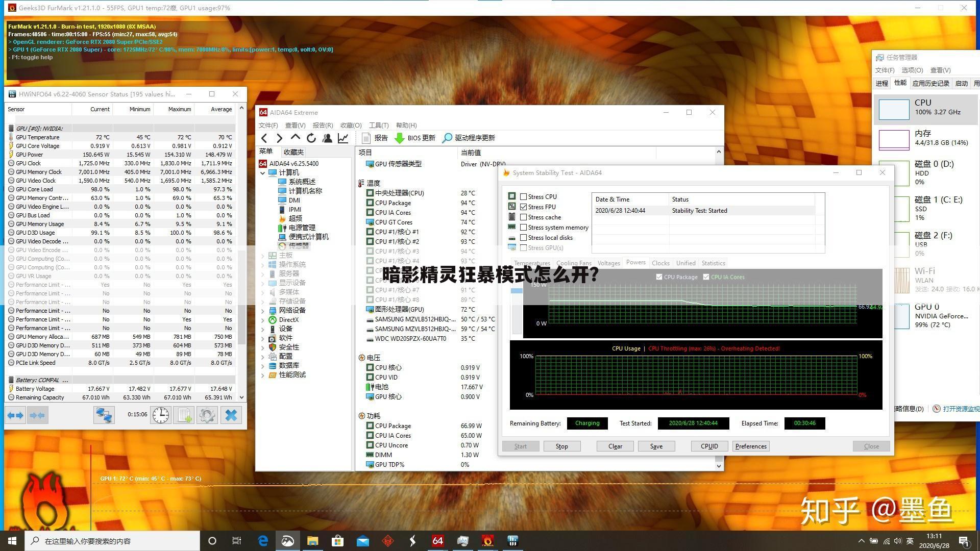Click the Save button

pyautogui.click(x=656, y=446)
